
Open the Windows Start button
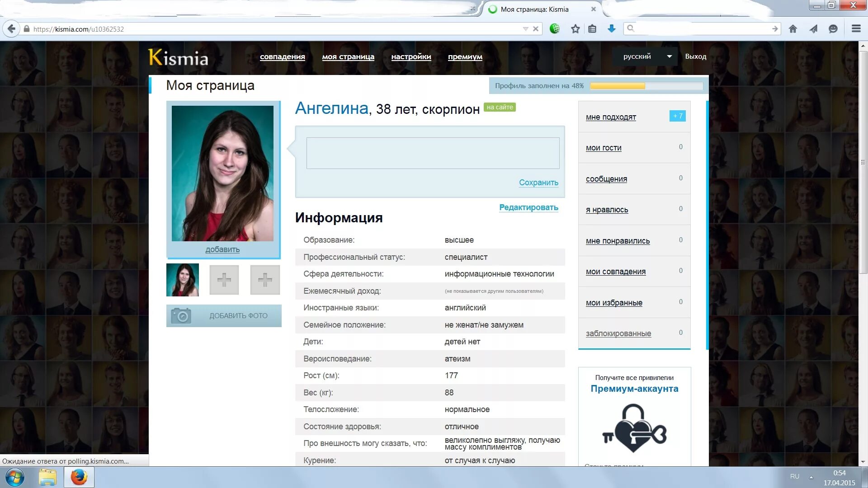14,477
